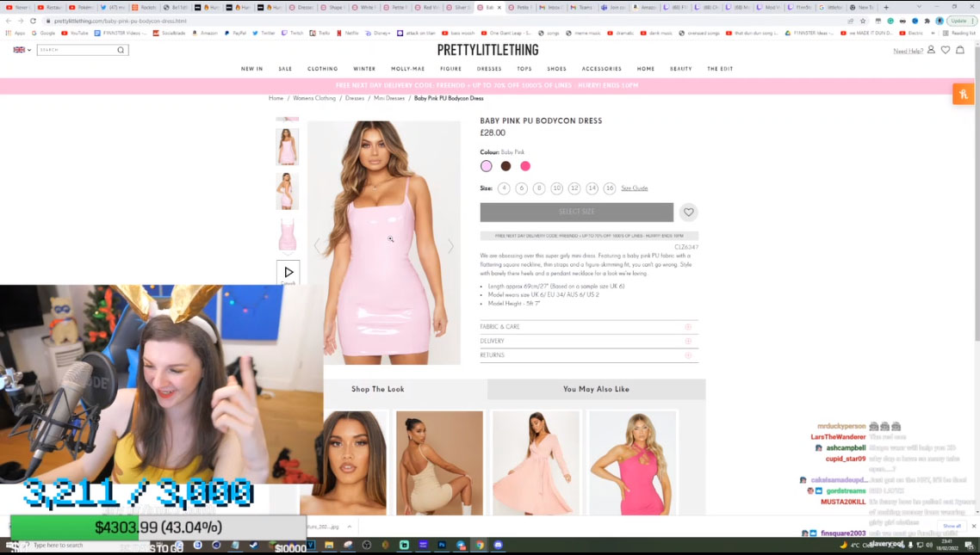Open the New In navigation menu
This screenshot has height=555, width=980.
click(x=251, y=69)
